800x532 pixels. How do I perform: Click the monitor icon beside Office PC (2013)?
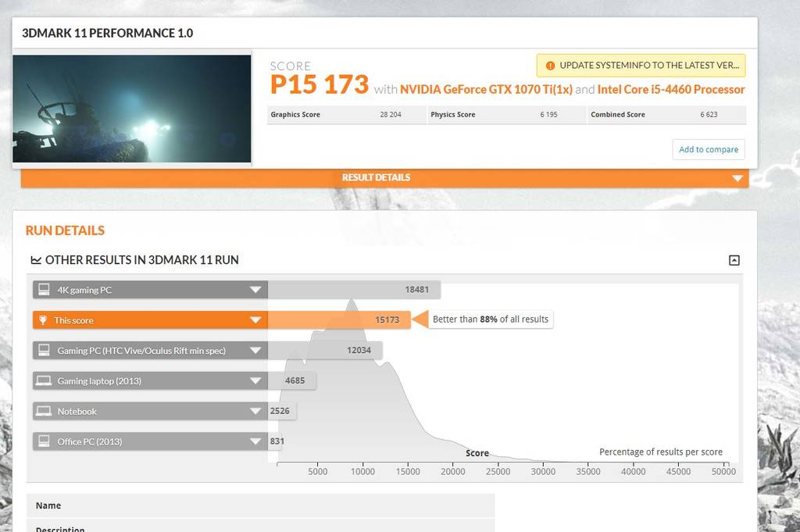point(44,441)
